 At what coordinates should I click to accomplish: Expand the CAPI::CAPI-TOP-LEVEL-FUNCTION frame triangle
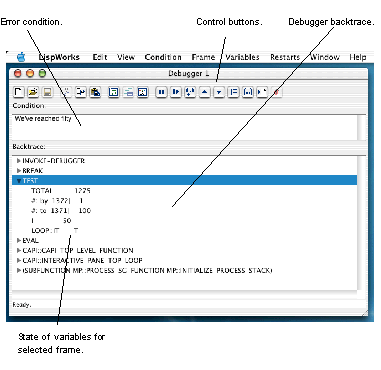point(19,250)
